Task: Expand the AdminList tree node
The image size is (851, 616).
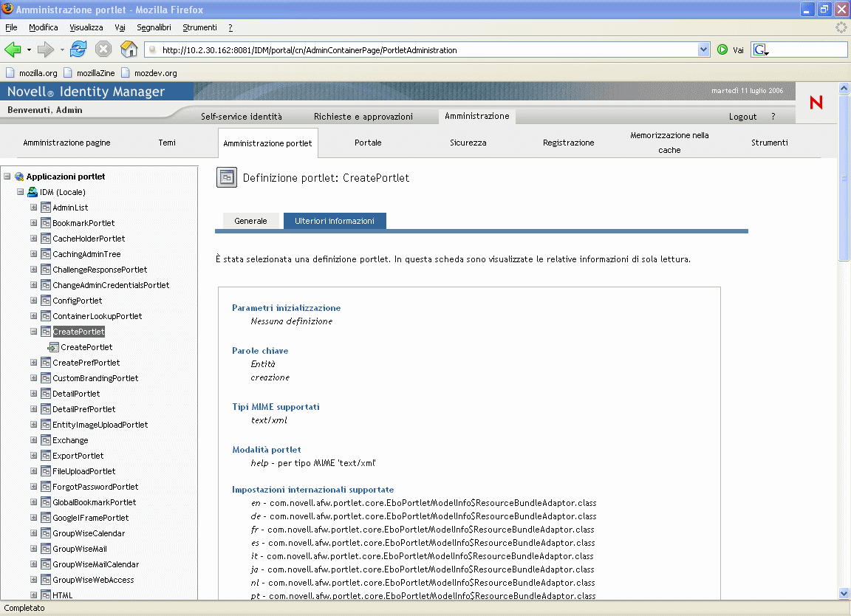Action: click(34, 208)
